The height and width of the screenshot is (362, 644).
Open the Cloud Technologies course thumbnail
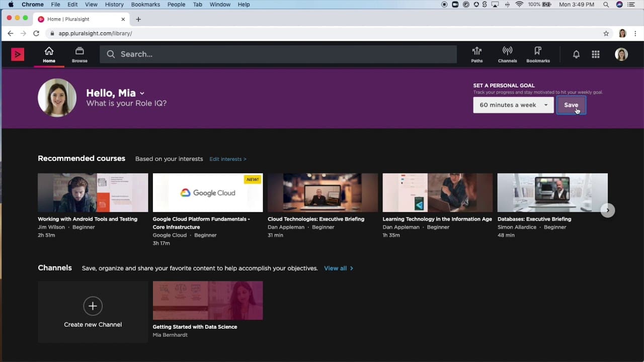tap(323, 193)
